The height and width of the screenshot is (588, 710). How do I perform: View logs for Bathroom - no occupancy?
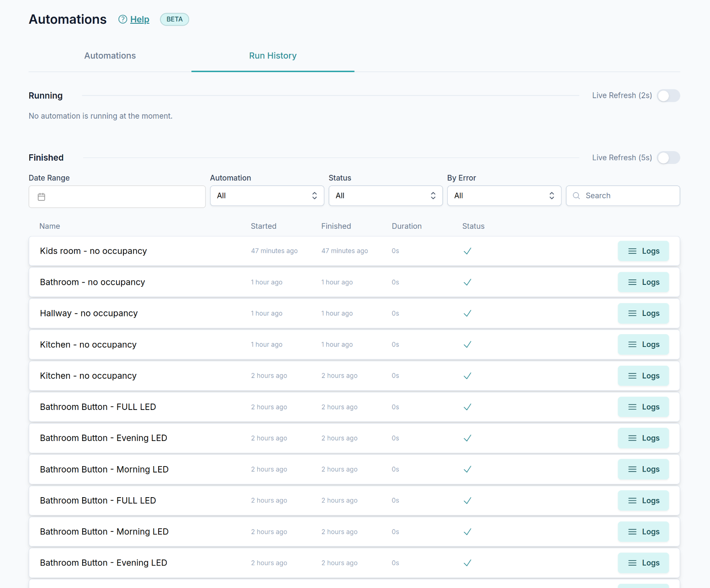(x=643, y=282)
